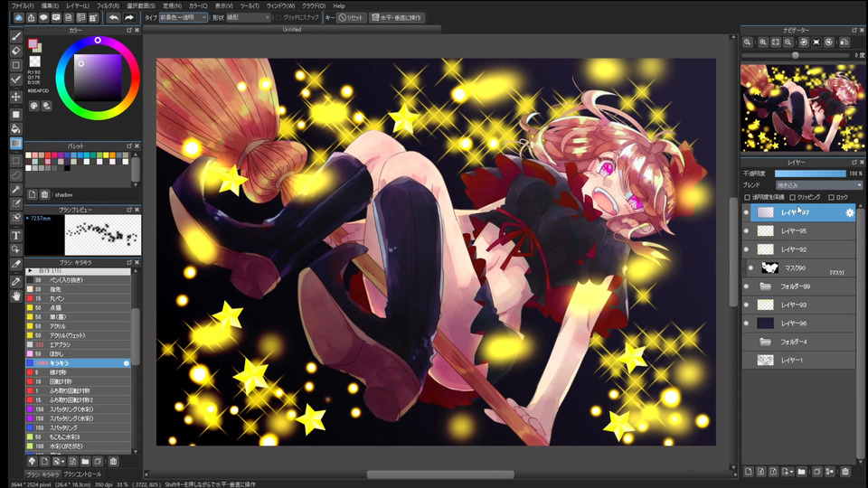
Task: Create new layer icon in Layers panel
Action: pyautogui.click(x=749, y=472)
